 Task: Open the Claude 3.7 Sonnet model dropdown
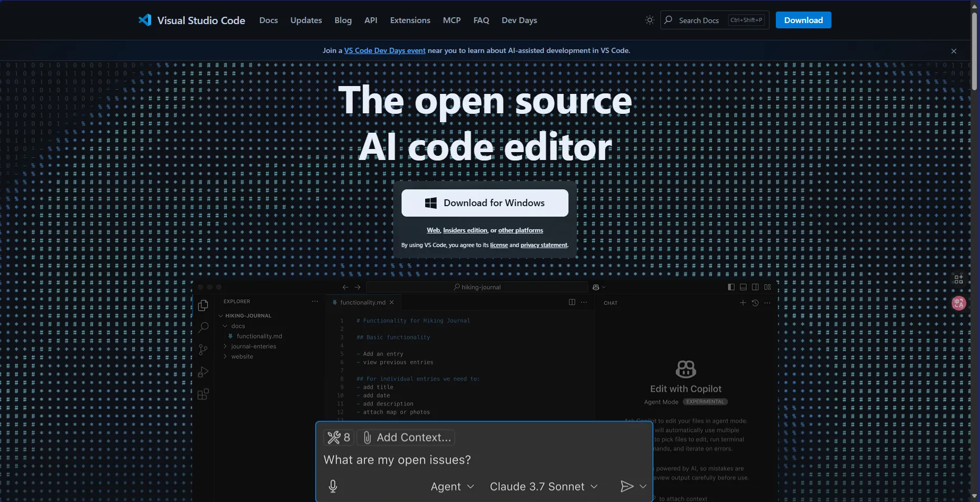tap(543, 487)
